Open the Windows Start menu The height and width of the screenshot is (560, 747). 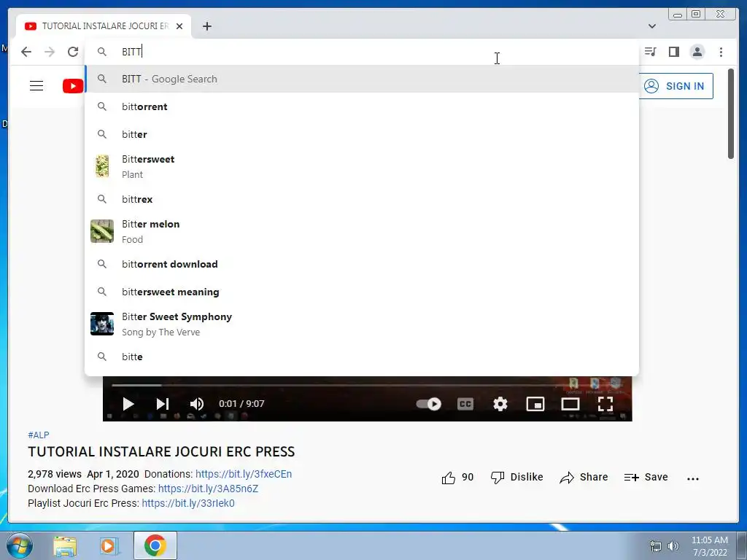pos(19,545)
